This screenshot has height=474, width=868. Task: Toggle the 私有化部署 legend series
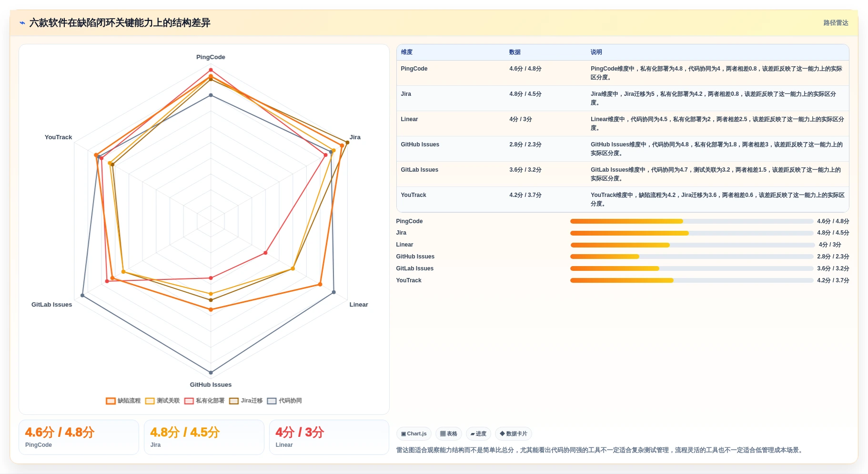coord(204,401)
